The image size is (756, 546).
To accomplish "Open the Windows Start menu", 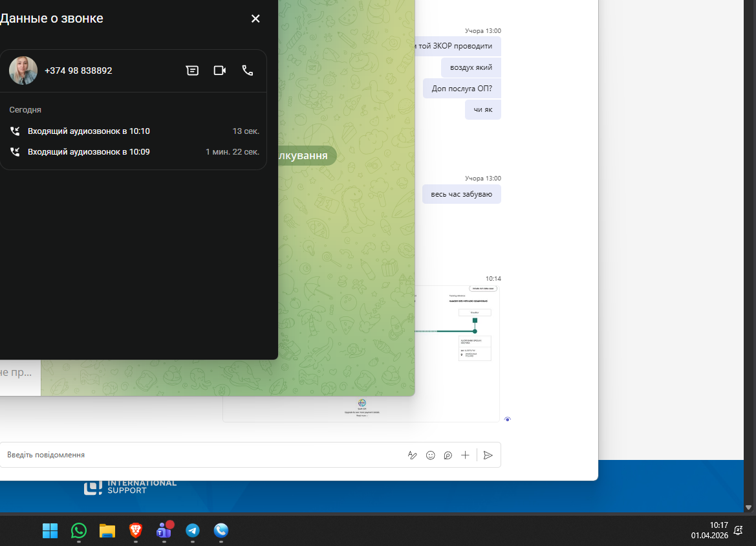I will click(50, 530).
